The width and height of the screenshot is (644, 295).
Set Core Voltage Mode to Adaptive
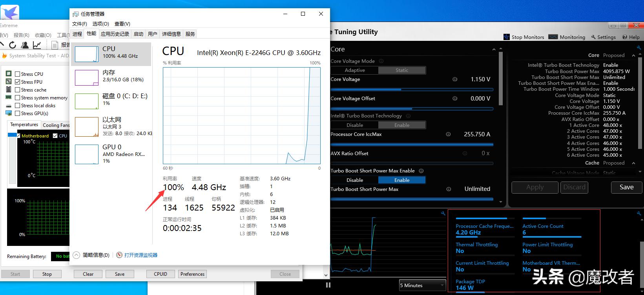pyautogui.click(x=354, y=70)
